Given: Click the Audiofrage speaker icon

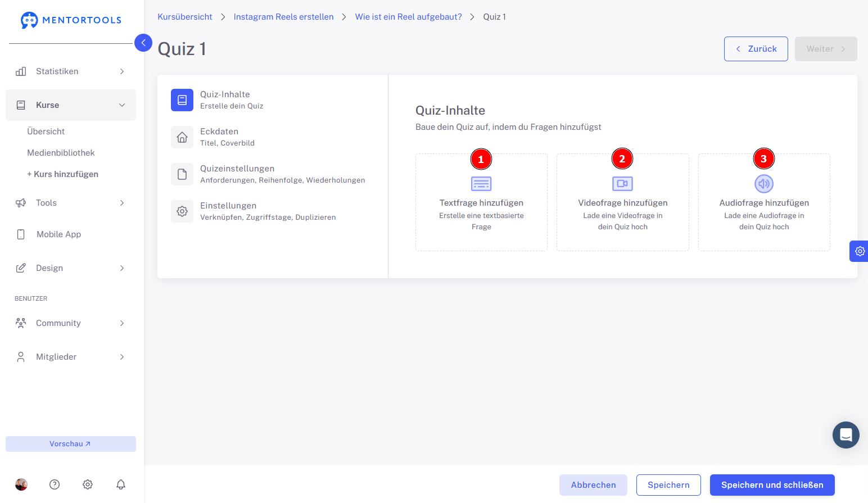Looking at the screenshot, I should 764,184.
